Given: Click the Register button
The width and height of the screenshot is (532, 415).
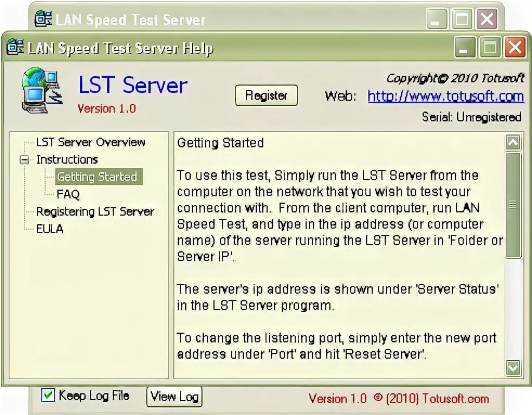Looking at the screenshot, I should point(267,95).
